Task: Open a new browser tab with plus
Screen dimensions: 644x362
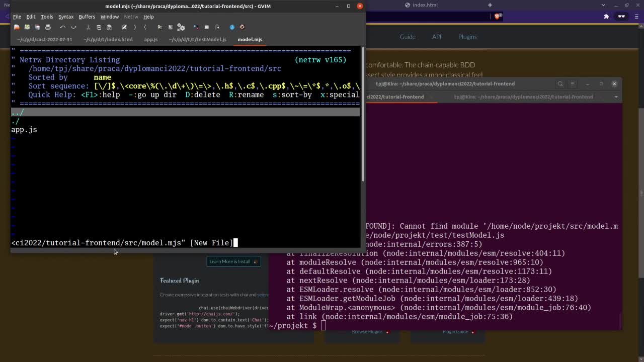Action: pos(490,5)
